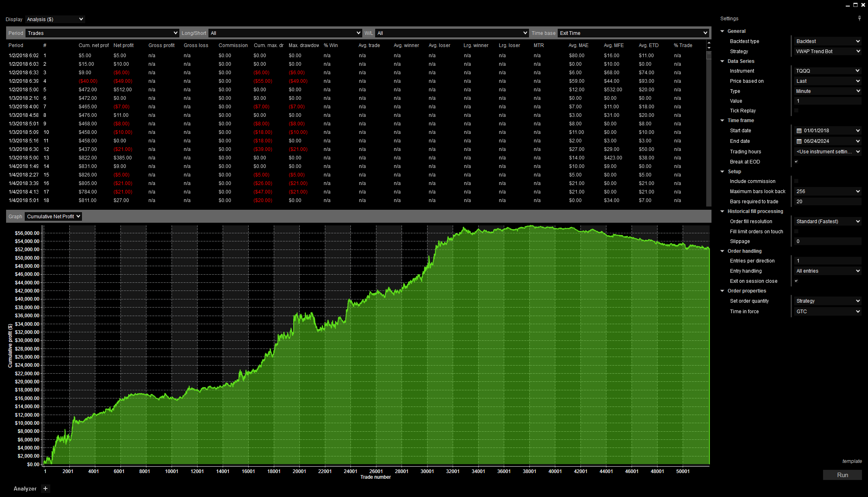Open the Long/Short filter dropdown
This screenshot has width=868, height=497.
(x=285, y=33)
